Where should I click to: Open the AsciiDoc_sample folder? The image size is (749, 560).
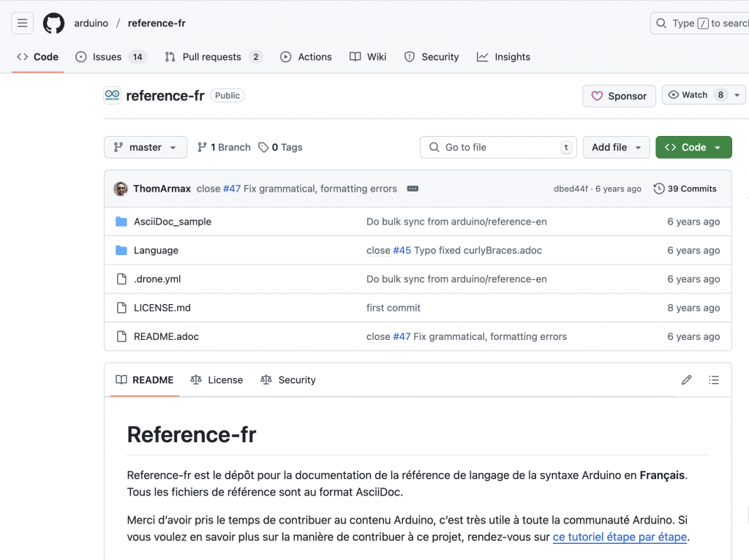click(x=173, y=222)
